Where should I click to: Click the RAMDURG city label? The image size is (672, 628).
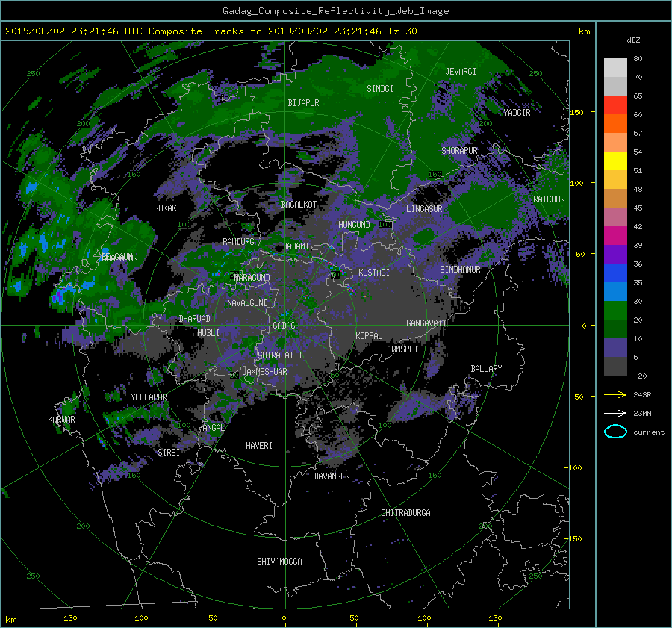point(238,242)
